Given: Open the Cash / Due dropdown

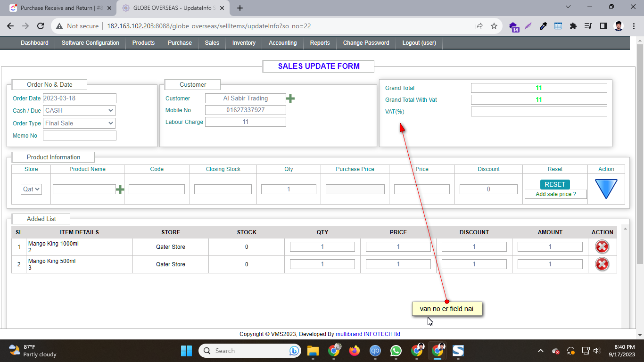Looking at the screenshot, I should pyautogui.click(x=79, y=110).
